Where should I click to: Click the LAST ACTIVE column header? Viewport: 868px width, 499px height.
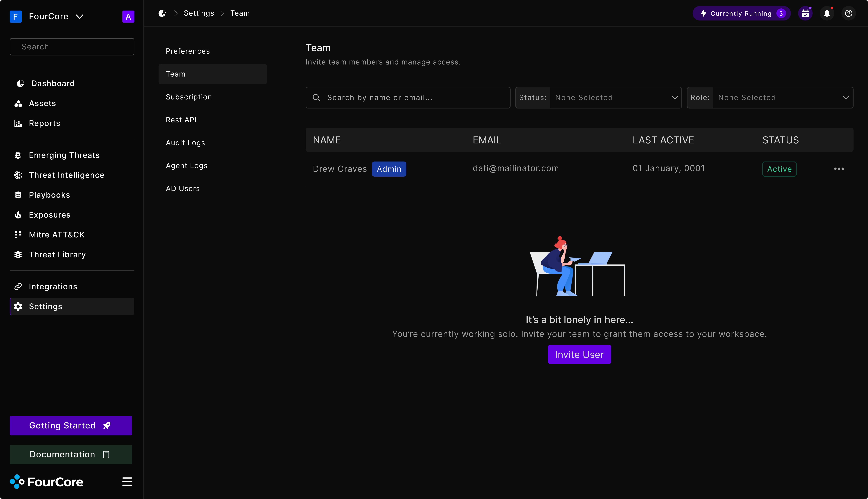pos(663,140)
